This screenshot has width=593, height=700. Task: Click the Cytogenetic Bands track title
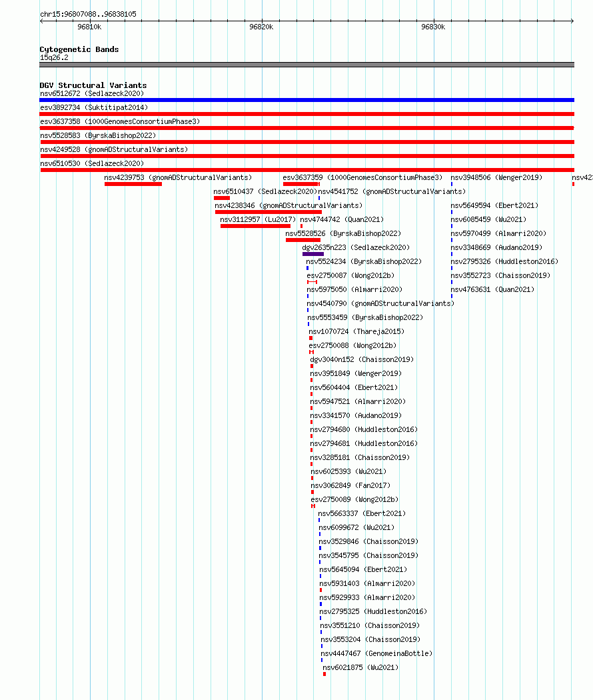[79, 49]
